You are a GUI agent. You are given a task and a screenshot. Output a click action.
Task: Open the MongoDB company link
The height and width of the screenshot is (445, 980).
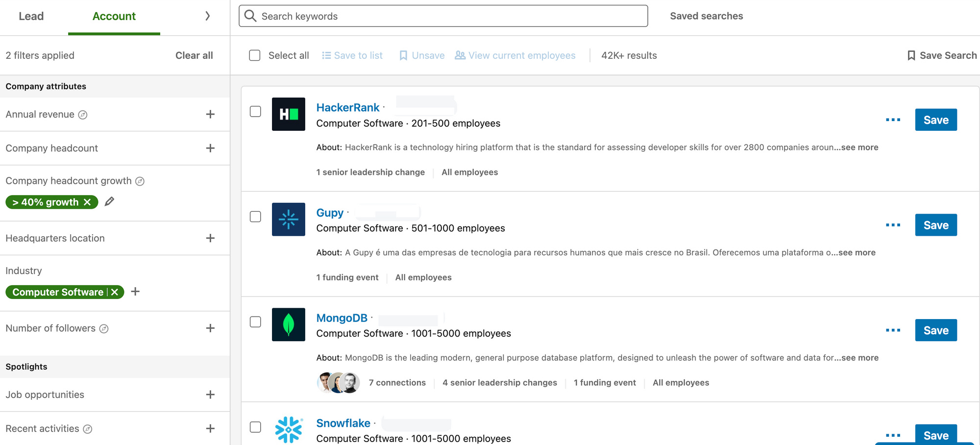pos(342,318)
